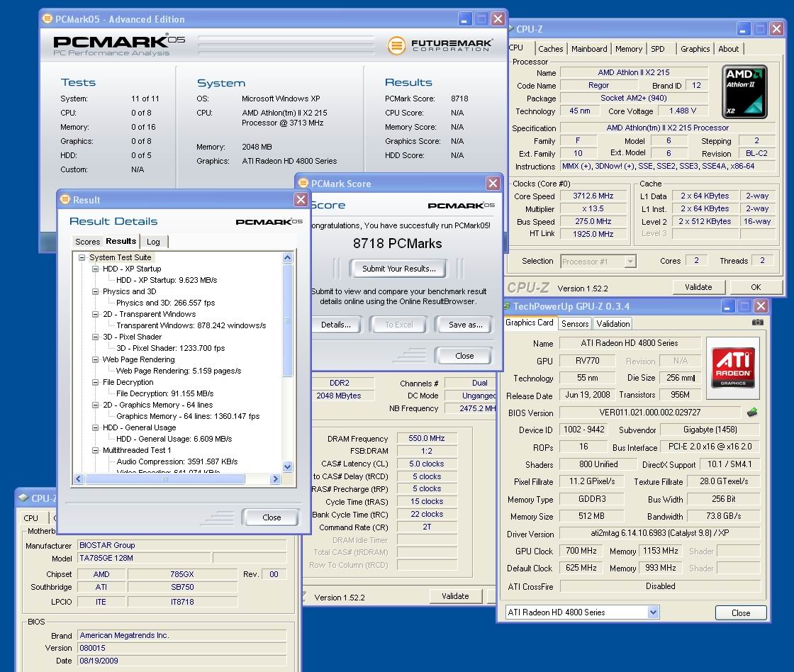The image size is (794, 672).
Task: Click the GPU-Z Driver Version field
Action: tap(660, 533)
